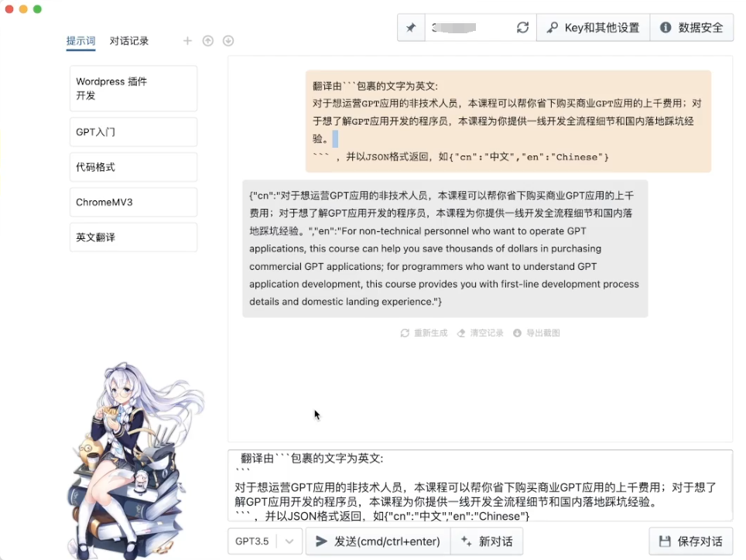Switch to the 提示词 tab

coord(80,41)
